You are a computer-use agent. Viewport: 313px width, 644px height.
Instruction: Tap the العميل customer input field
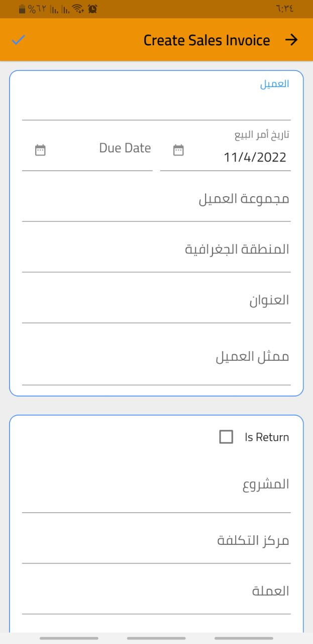click(156, 103)
